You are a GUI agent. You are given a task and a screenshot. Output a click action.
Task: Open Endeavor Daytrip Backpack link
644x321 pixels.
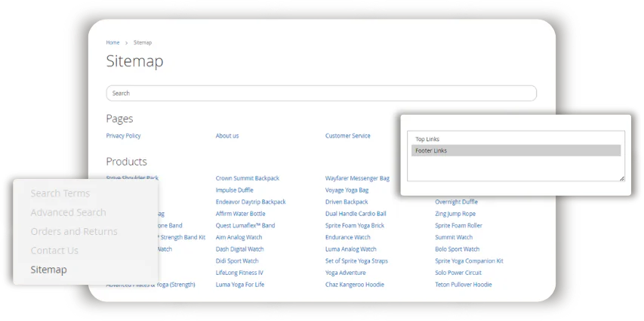[x=251, y=202]
